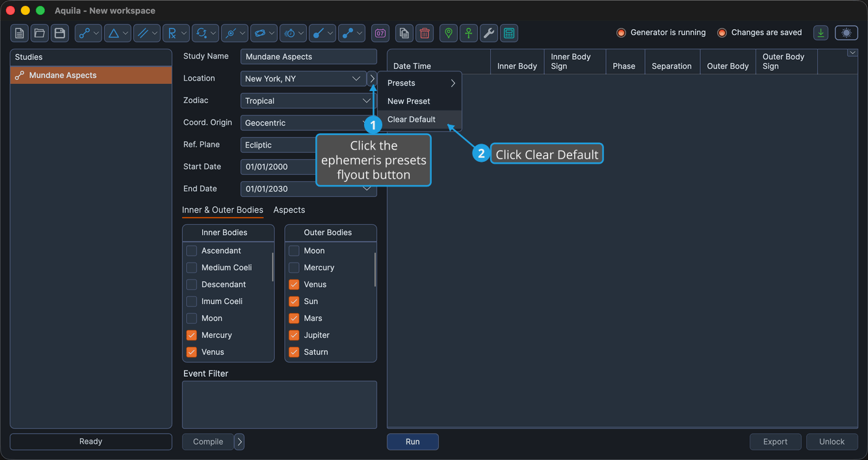
Task: Click the ephemeris presets flyout arrow
Action: [x=372, y=79]
